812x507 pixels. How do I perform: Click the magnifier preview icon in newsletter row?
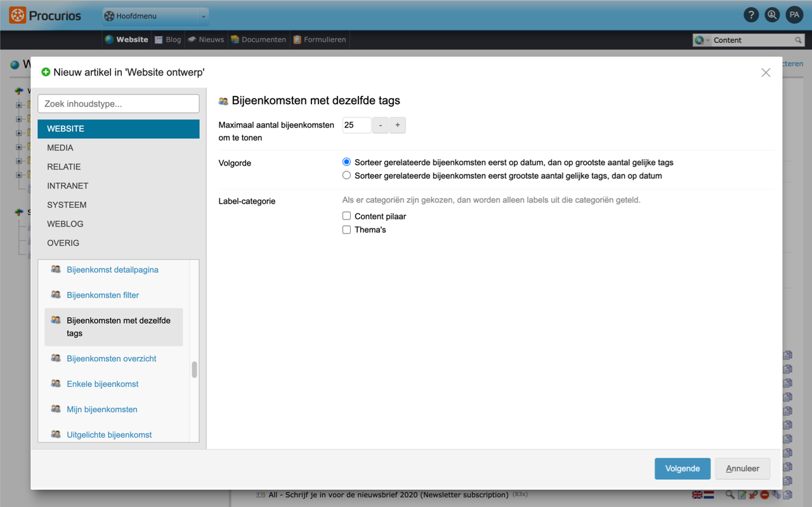730,495
